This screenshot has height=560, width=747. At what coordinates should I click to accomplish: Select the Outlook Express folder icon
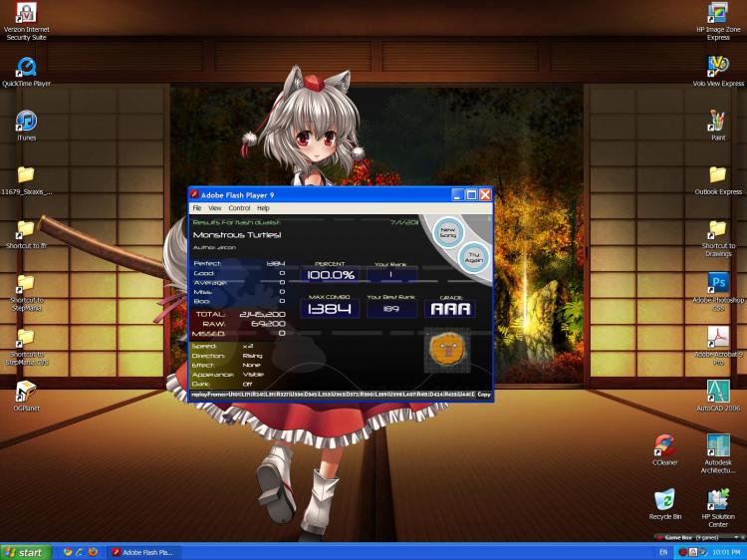(x=718, y=180)
